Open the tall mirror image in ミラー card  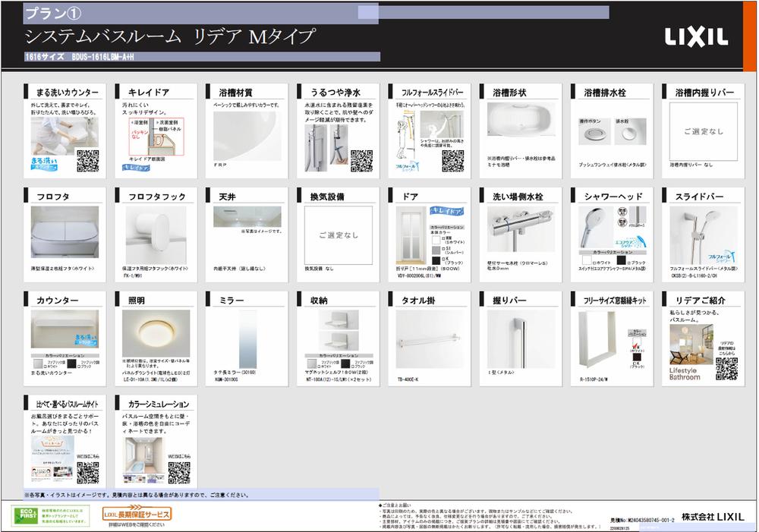tap(248, 338)
